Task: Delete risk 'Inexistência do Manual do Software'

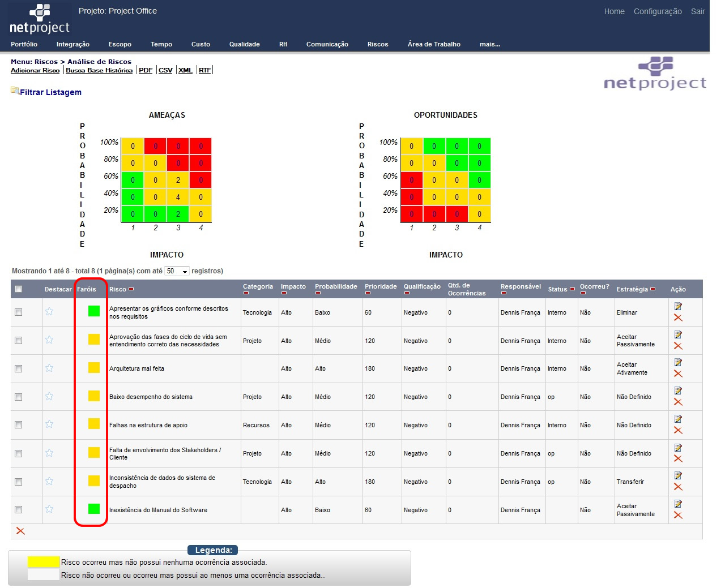Action: pyautogui.click(x=678, y=516)
